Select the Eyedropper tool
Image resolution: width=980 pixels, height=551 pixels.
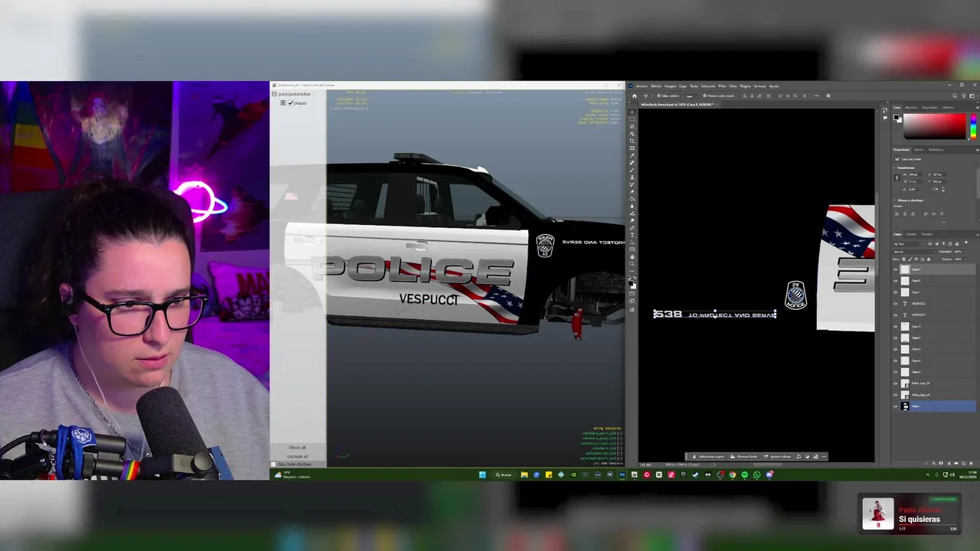point(632,155)
